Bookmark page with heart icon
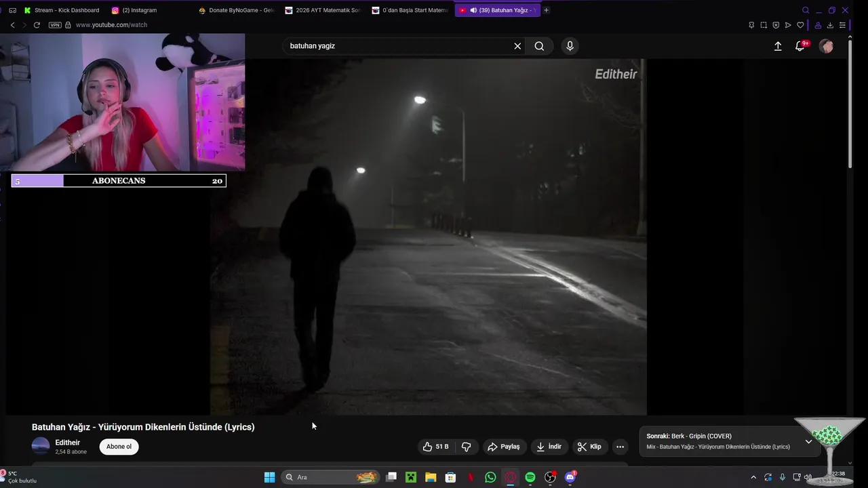The width and height of the screenshot is (868, 488). click(x=800, y=25)
